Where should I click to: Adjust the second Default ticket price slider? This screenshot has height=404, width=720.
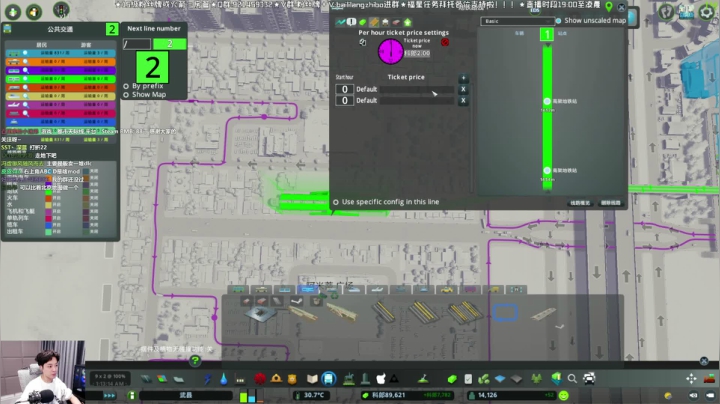coord(417,101)
